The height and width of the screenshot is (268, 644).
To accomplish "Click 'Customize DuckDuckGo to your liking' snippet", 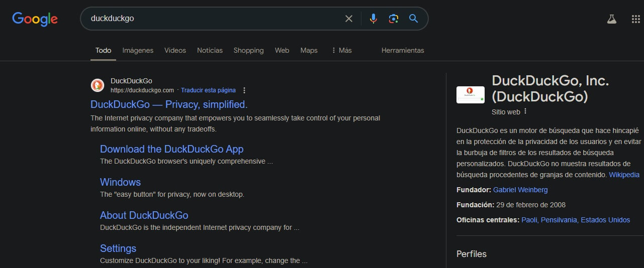I will point(204,260).
